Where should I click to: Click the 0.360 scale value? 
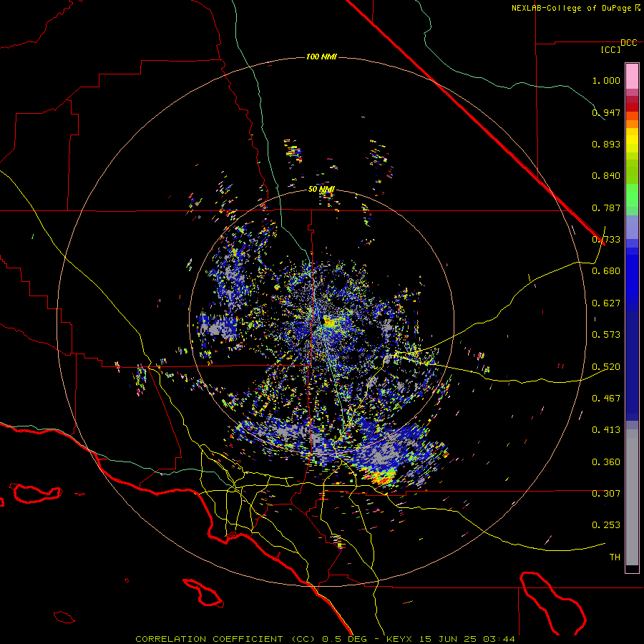tap(606, 462)
